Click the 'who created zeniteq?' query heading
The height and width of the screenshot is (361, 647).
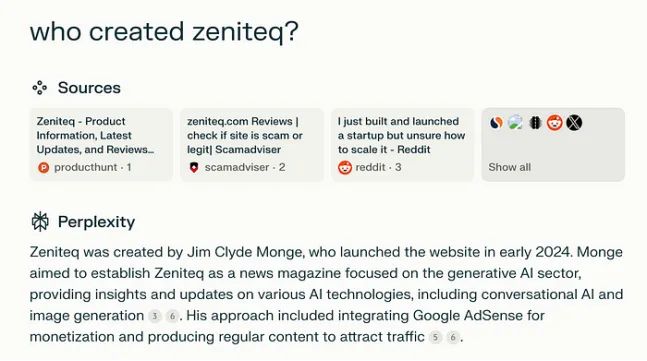click(x=164, y=32)
